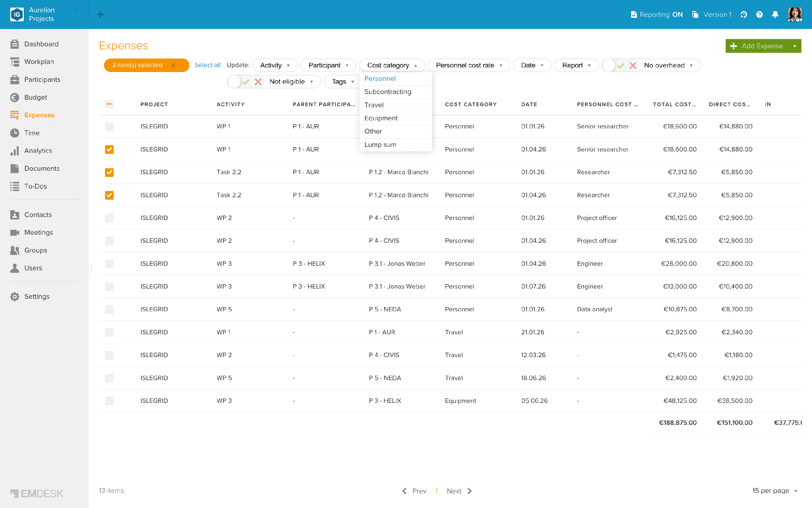The height and width of the screenshot is (508, 812).
Task: Clear selection with the orange X
Action: 173,65
